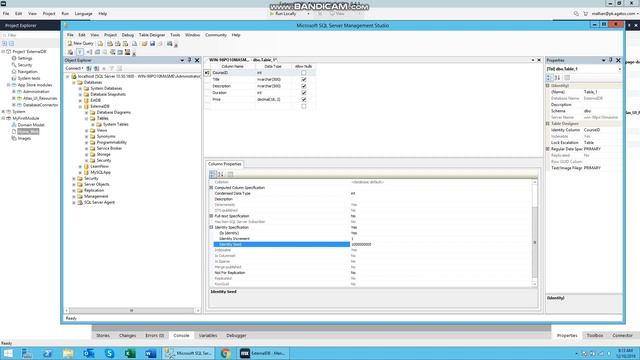Open Chrome from the taskbar

[x=225, y=353]
